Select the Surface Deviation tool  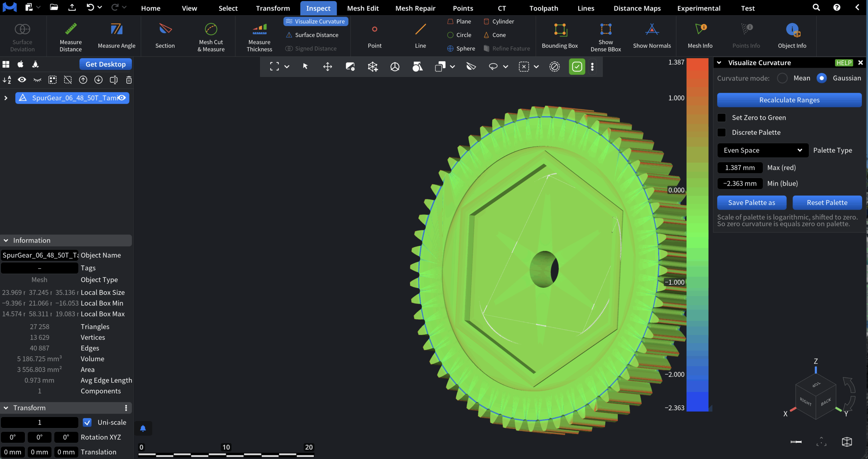pyautogui.click(x=22, y=36)
